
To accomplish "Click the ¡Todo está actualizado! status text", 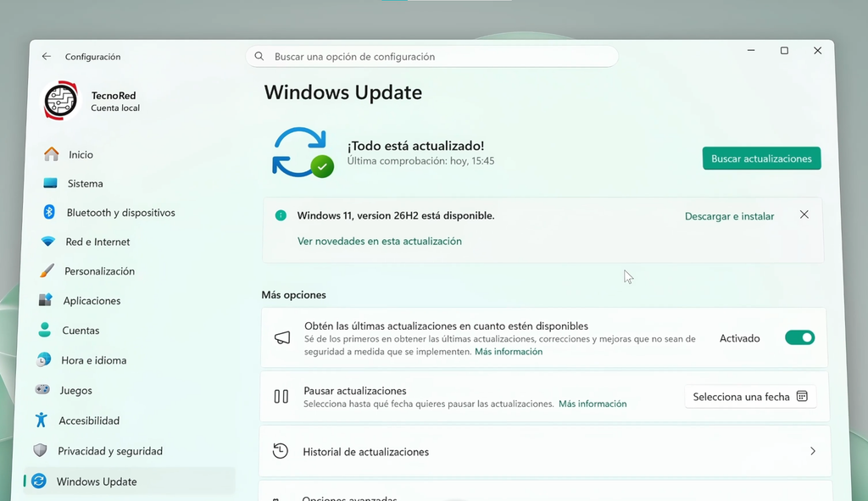I will pos(415,146).
